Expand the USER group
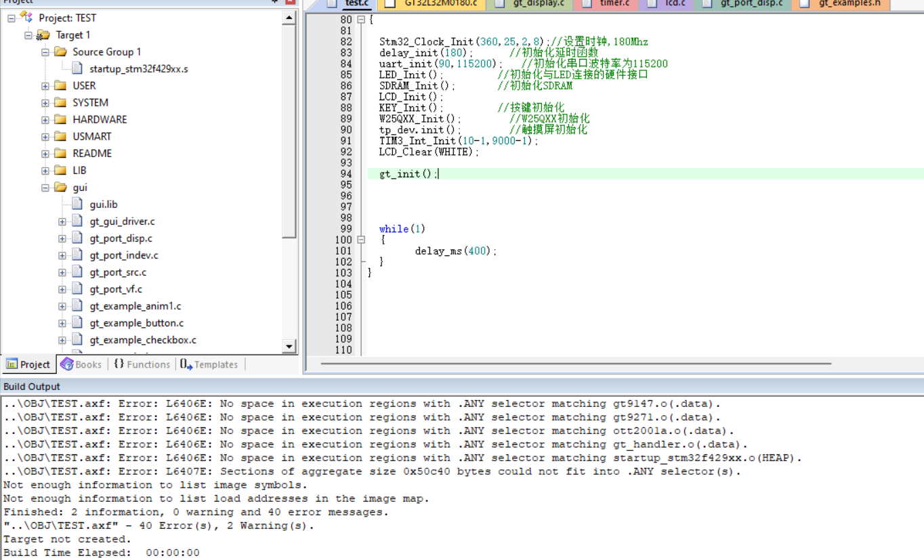The height and width of the screenshot is (560, 924). pos(45,86)
